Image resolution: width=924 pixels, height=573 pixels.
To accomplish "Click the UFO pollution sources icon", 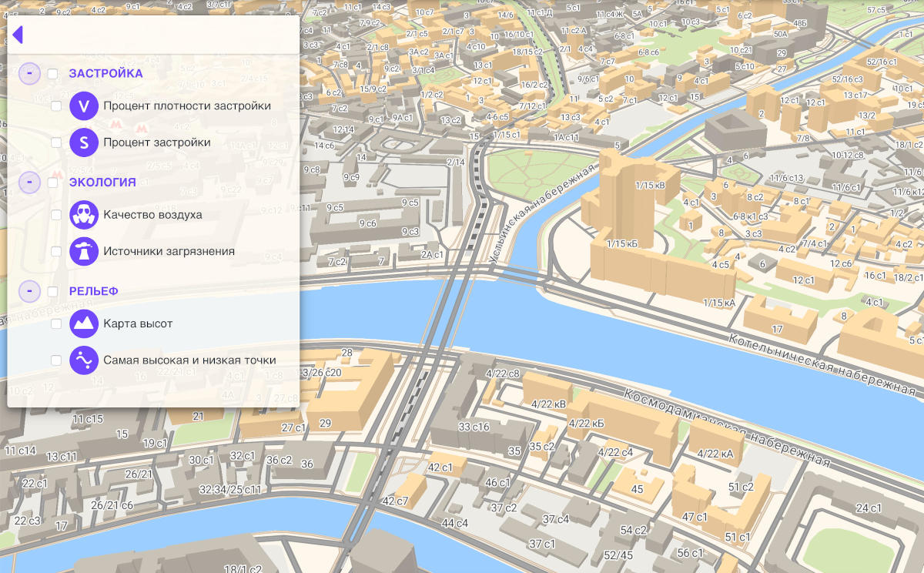I will (x=84, y=251).
